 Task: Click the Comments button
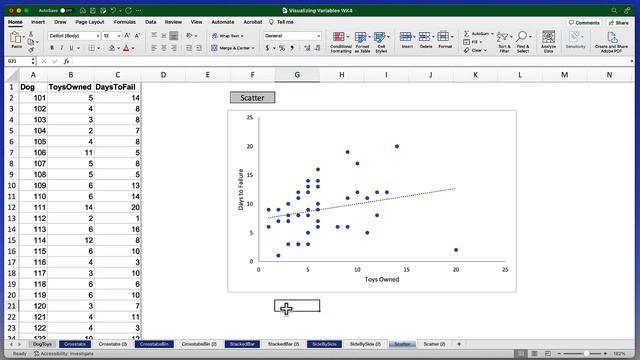click(584, 23)
